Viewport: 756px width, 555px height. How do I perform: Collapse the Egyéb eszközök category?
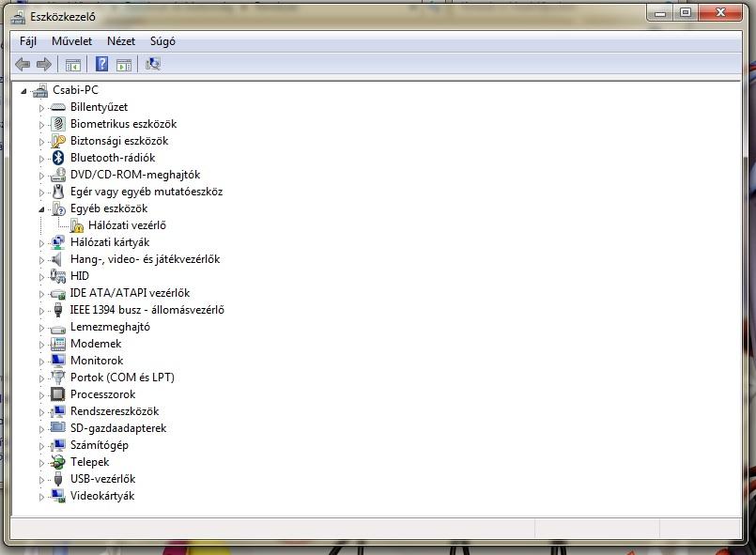41,209
